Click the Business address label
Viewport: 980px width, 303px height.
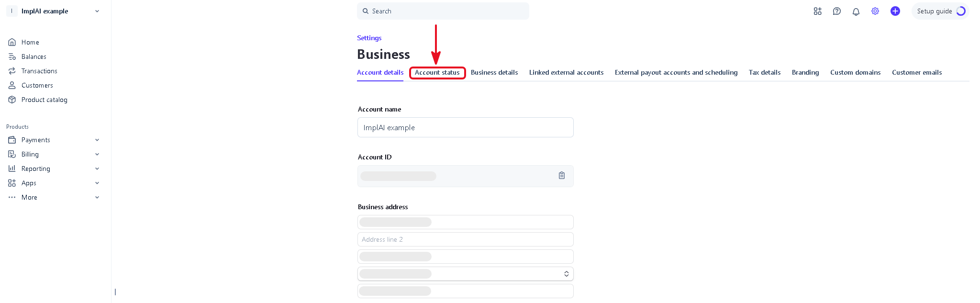click(x=383, y=207)
